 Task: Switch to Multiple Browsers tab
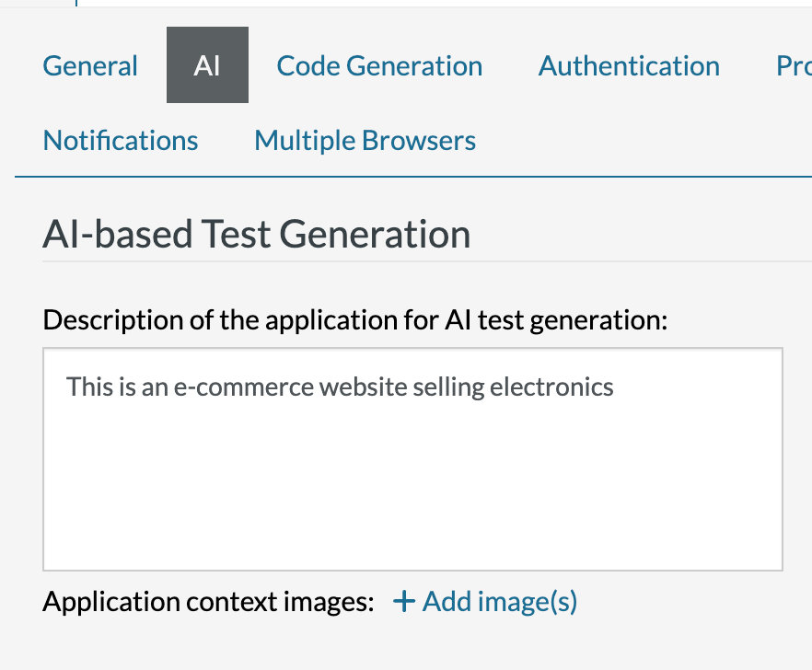pyautogui.click(x=365, y=141)
